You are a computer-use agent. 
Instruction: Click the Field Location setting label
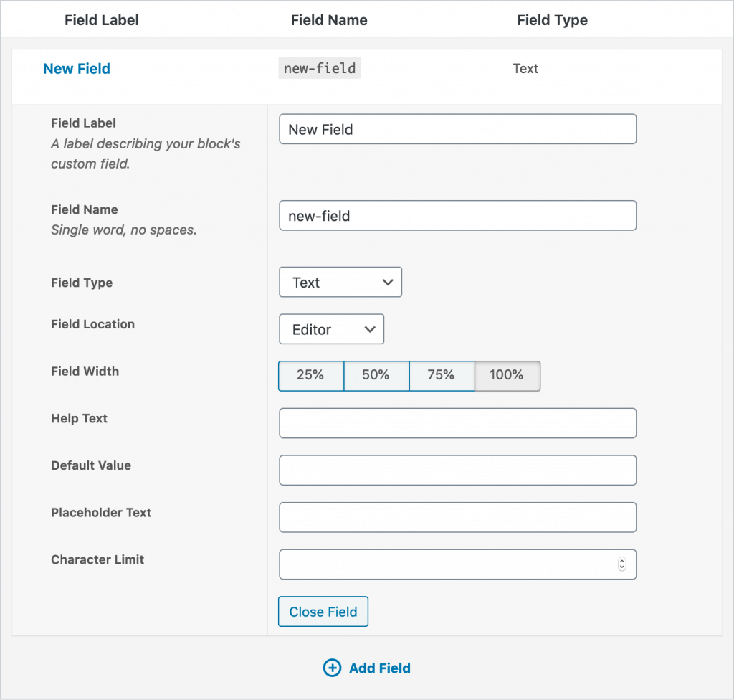click(x=92, y=324)
